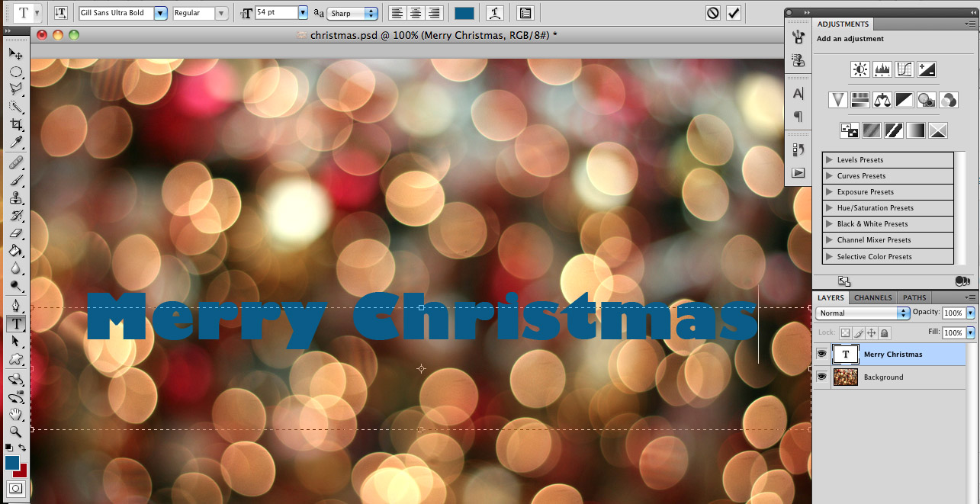Viewport: 980px width, 504px height.
Task: Add a Channel Mixer adjustment
Action: (949, 100)
